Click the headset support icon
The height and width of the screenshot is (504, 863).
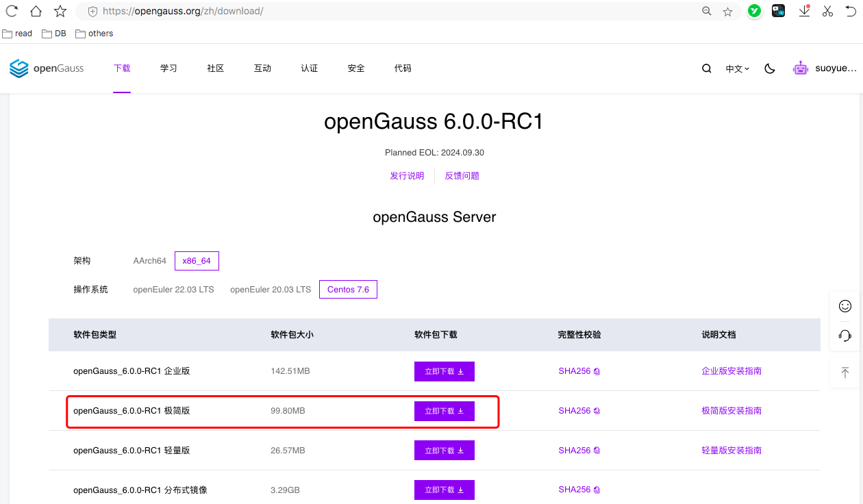[x=845, y=336]
